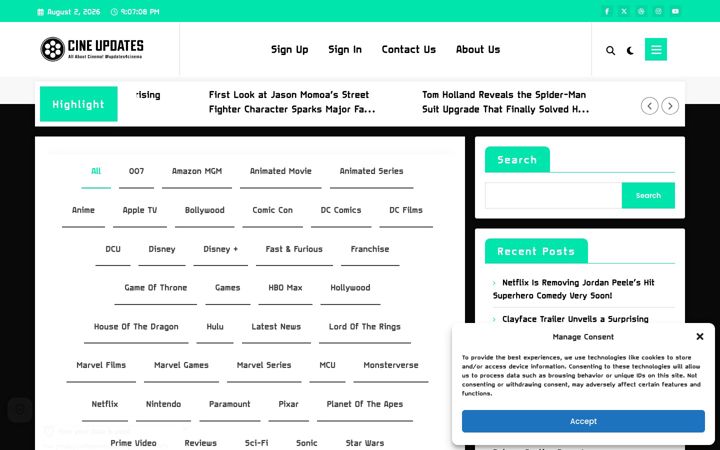Open the Instagram social link

tap(658, 11)
